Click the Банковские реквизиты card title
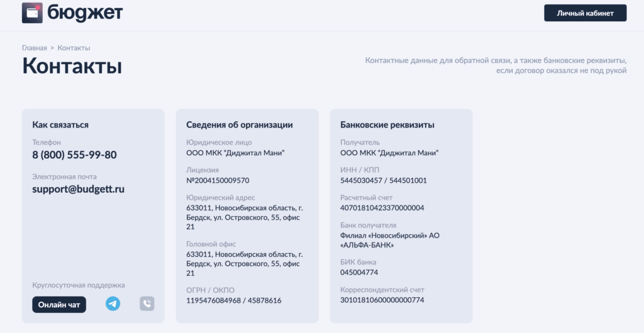This screenshot has width=644, height=333. [x=387, y=125]
